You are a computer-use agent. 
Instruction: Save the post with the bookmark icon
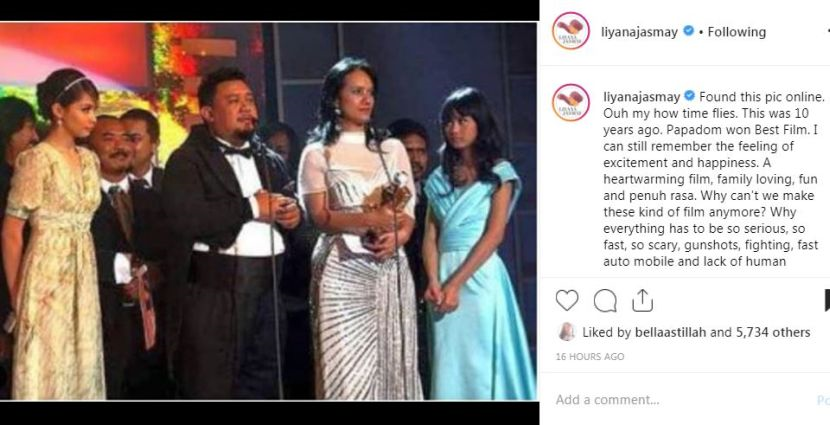827,301
